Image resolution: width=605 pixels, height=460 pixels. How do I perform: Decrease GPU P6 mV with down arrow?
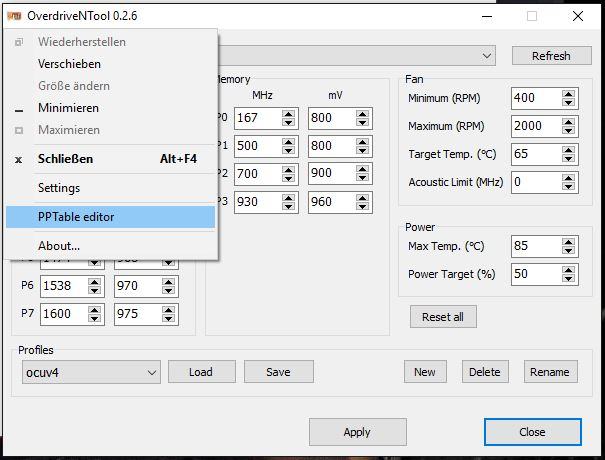tap(168, 291)
